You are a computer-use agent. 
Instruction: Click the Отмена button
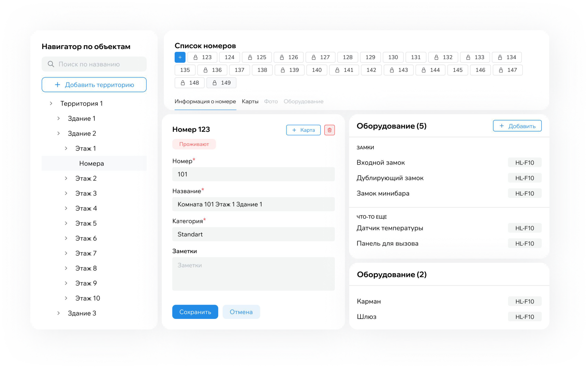point(241,312)
